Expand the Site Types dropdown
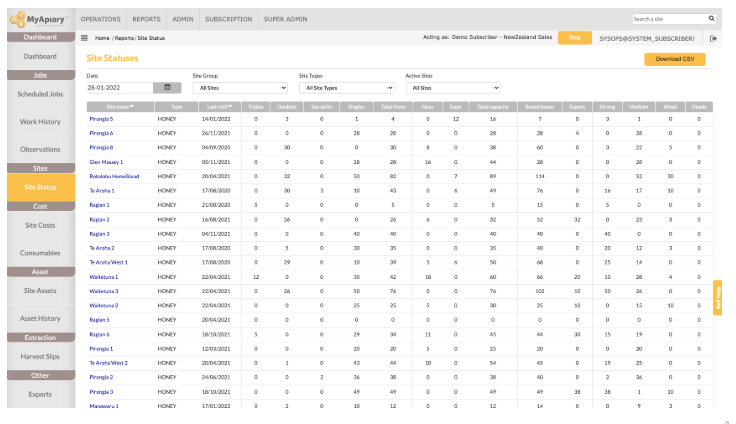The width and height of the screenshot is (736, 424). [346, 88]
